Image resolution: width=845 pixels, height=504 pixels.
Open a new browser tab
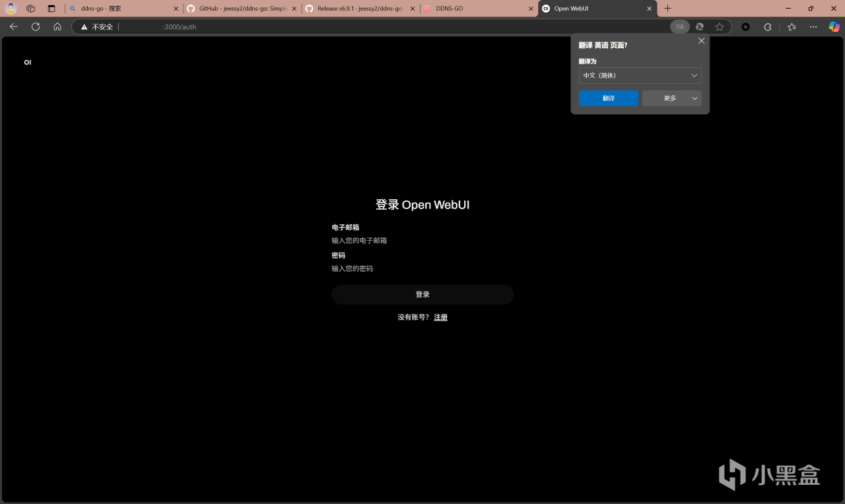[x=667, y=9]
